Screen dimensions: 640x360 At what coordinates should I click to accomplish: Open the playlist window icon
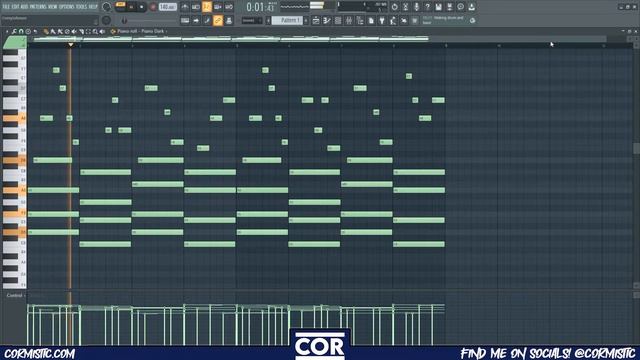pos(316,20)
